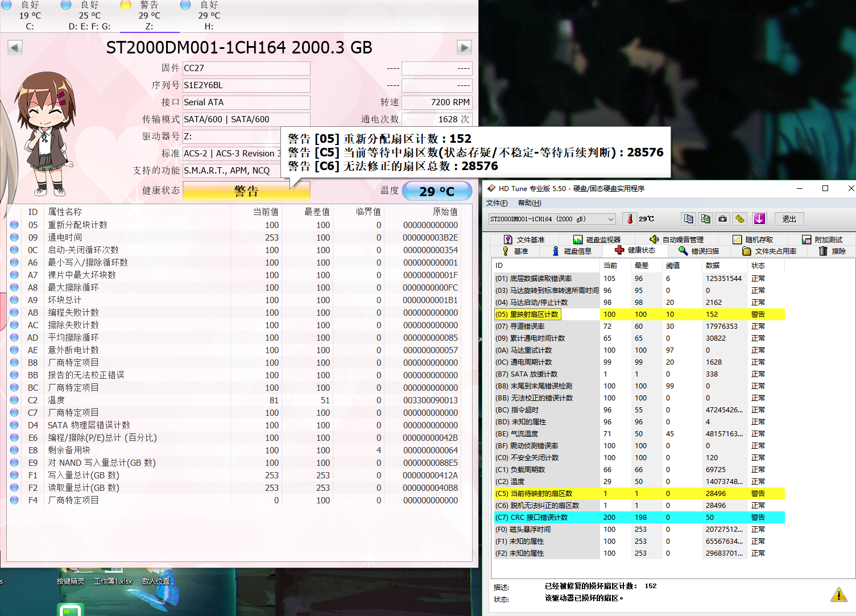The height and width of the screenshot is (616, 856).
Task: Open the HD Tune options wrench icon
Action: coord(739,219)
